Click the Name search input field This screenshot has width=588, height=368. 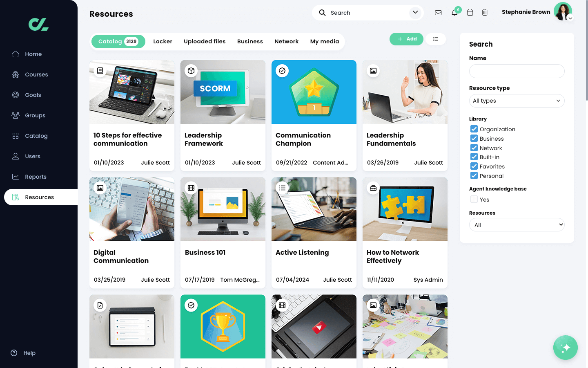[x=517, y=71]
